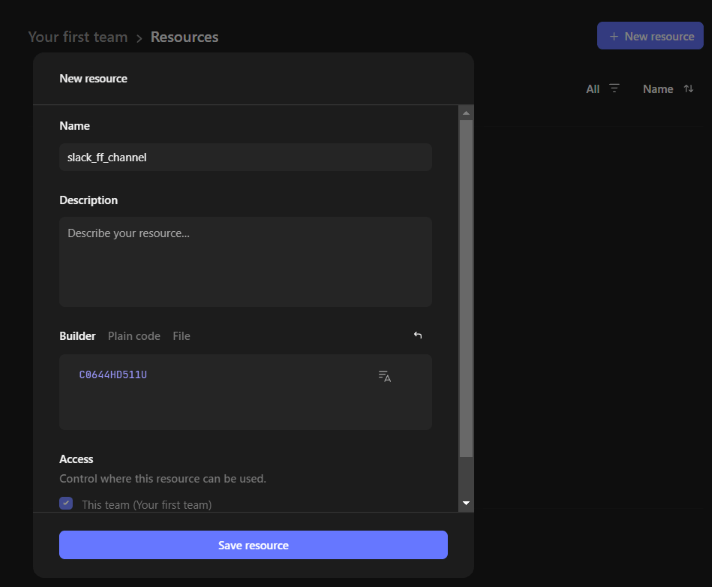Click the Access section heading
This screenshot has width=712, height=587.
click(76, 459)
